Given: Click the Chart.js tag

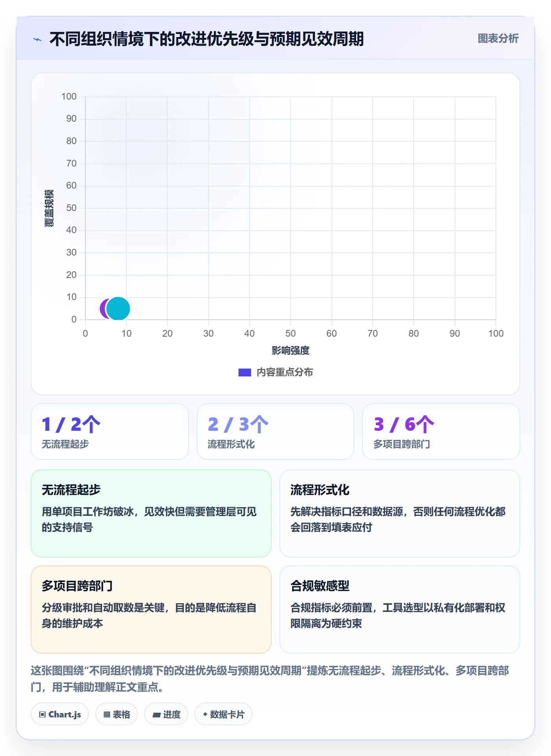Looking at the screenshot, I should 60,714.
